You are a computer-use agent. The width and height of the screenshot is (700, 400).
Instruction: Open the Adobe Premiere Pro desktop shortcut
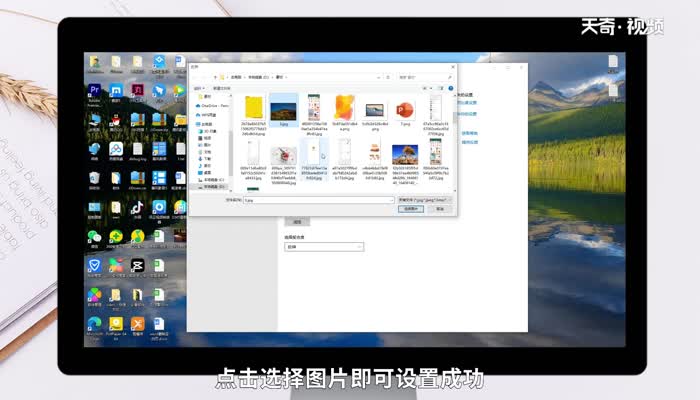pos(94,91)
